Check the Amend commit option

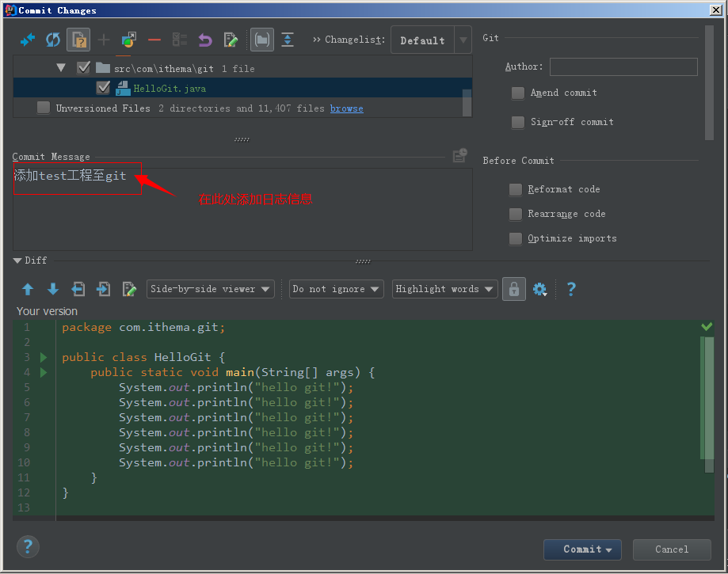pos(517,93)
